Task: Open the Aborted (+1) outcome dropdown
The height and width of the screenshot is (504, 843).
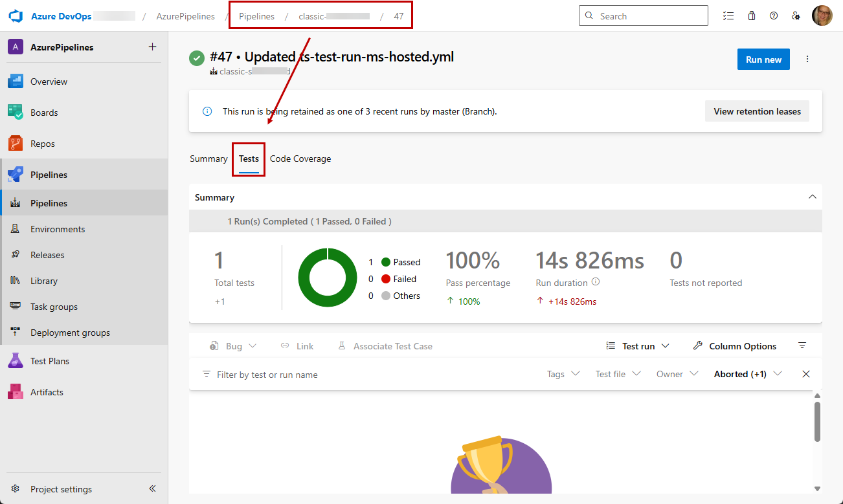Action: tap(748, 374)
